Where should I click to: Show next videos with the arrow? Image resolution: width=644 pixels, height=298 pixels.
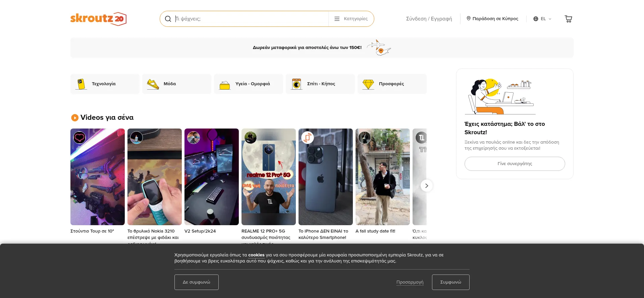pyautogui.click(x=426, y=186)
